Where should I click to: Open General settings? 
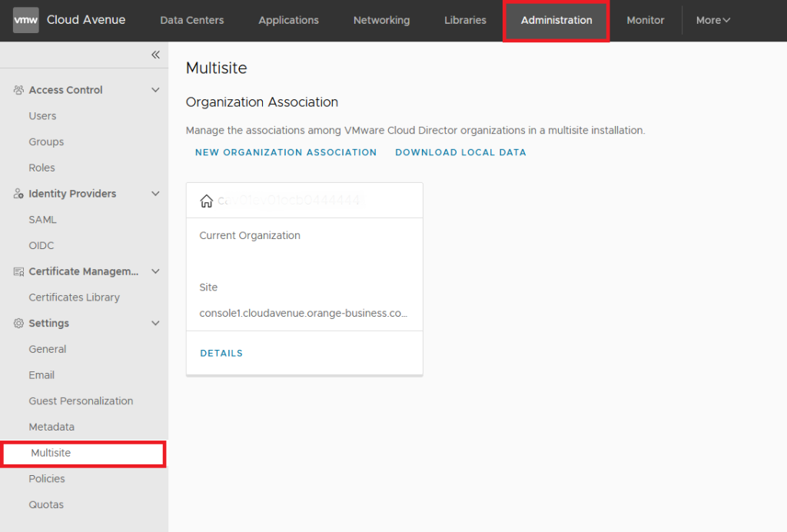click(x=47, y=349)
